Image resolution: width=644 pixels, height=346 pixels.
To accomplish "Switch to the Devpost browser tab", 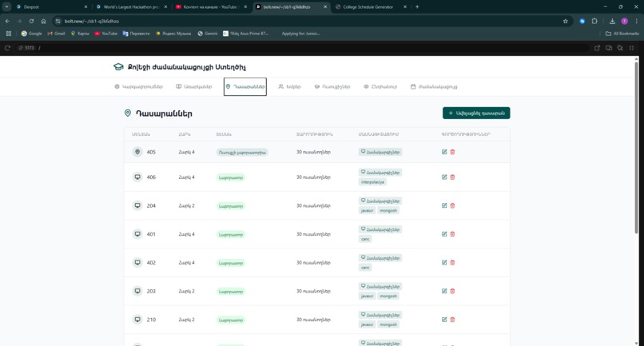I will point(50,7).
